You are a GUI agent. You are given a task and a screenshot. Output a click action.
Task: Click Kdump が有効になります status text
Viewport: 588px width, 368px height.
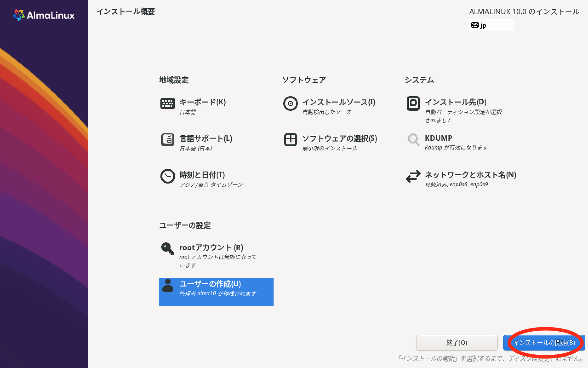tap(456, 147)
